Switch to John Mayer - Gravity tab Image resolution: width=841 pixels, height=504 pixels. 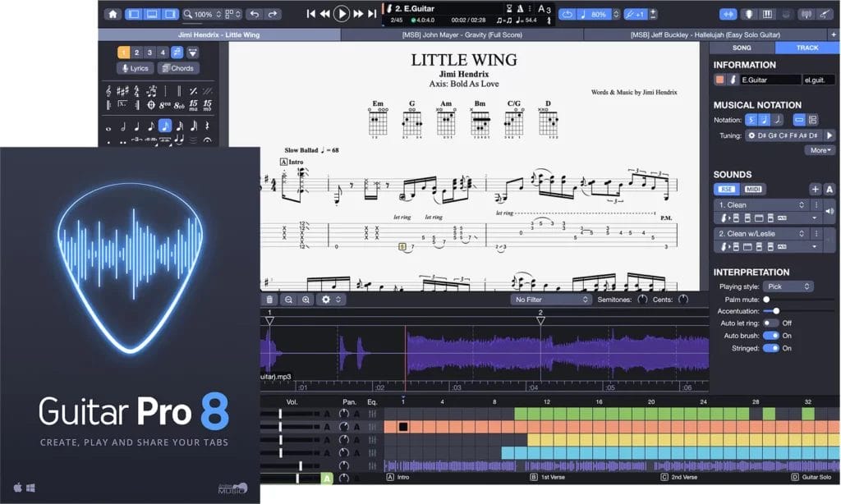pos(462,34)
